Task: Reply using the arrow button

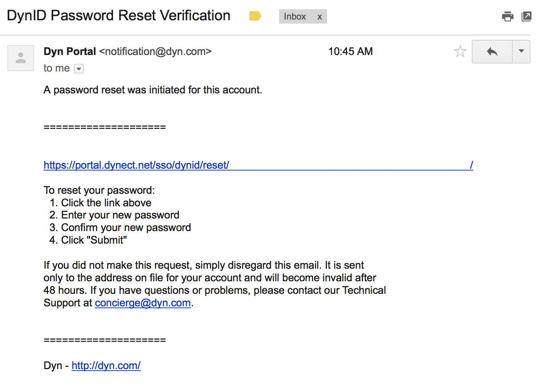Action: coord(492,52)
